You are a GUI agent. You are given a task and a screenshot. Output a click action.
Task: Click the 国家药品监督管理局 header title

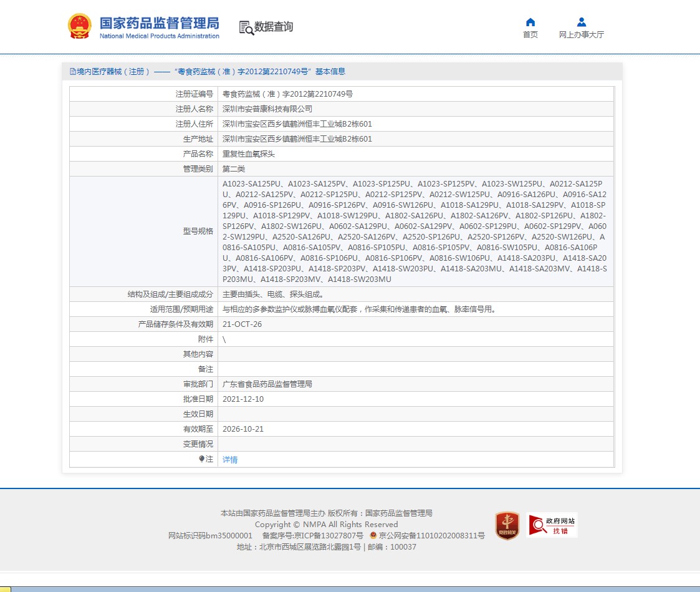(x=160, y=23)
